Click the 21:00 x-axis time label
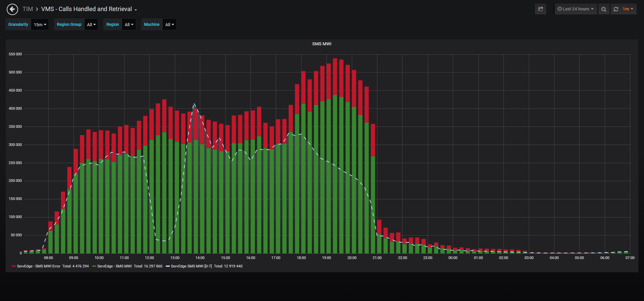 pyautogui.click(x=377, y=258)
